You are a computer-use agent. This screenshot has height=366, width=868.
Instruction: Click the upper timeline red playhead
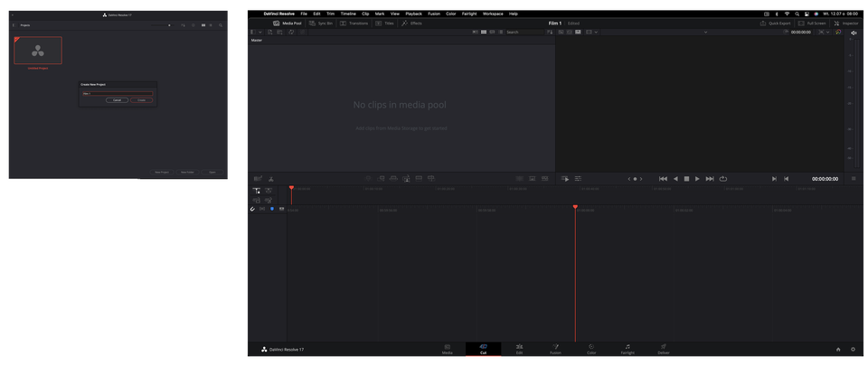[x=292, y=188]
